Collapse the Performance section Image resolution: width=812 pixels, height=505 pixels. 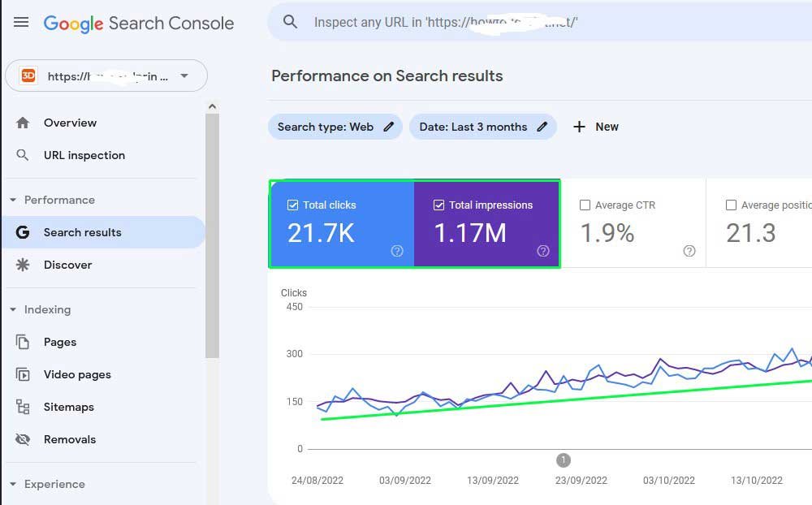tap(13, 200)
